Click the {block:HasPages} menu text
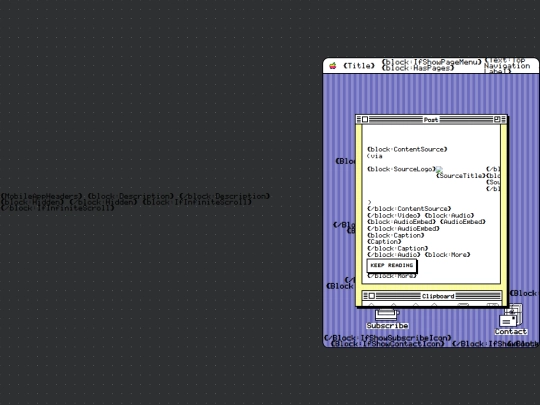Image resolution: width=540 pixels, height=405 pixels. pyautogui.click(x=417, y=68)
